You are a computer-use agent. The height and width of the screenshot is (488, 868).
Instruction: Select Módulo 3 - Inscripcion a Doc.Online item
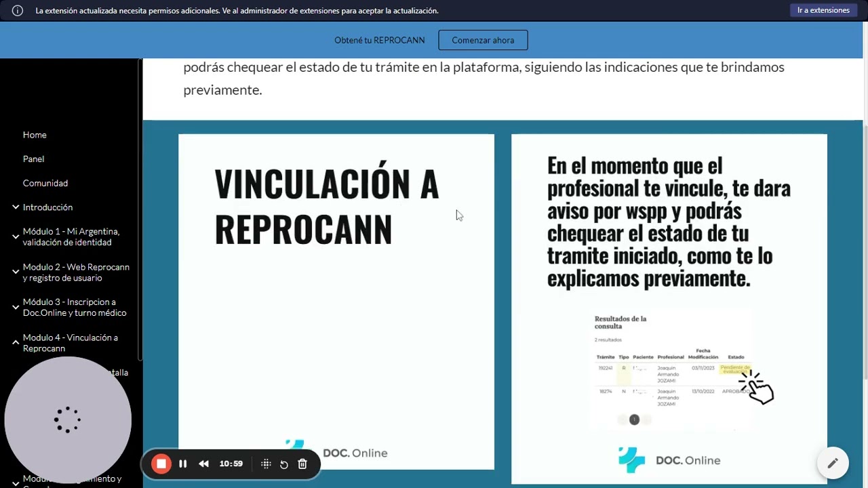(75, 307)
